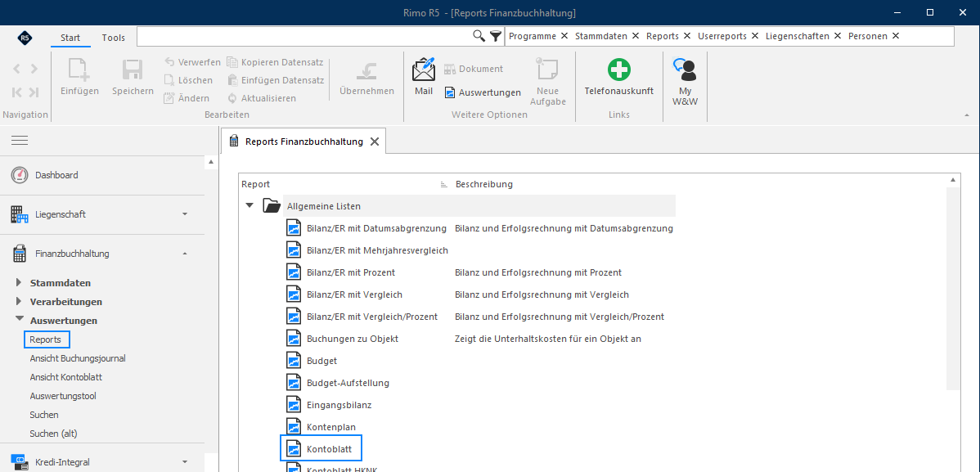This screenshot has width=980, height=472.
Task: Click the search magnifier icon
Action: coord(479,36)
